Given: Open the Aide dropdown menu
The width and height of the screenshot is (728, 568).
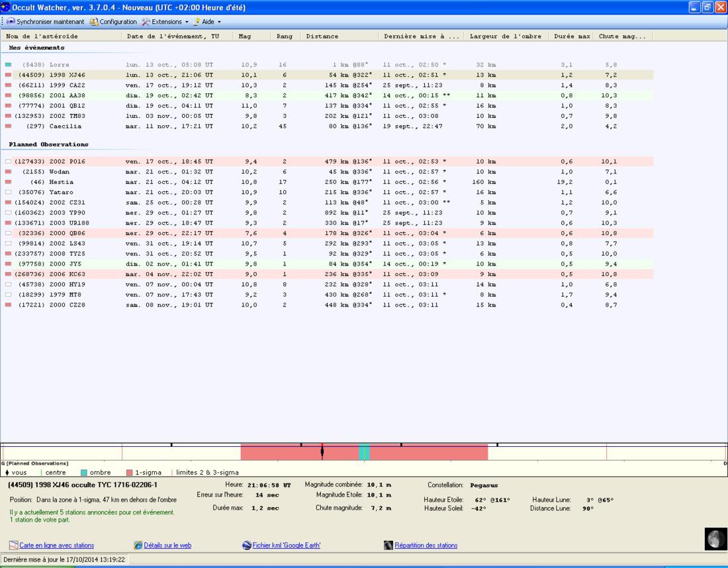Looking at the screenshot, I should click(x=207, y=22).
